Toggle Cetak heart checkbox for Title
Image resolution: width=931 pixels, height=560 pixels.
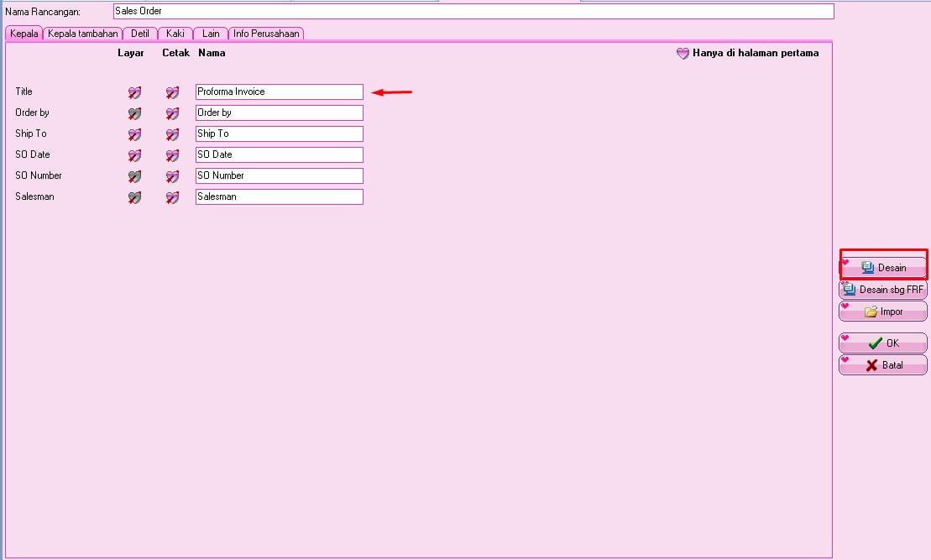tap(172, 92)
